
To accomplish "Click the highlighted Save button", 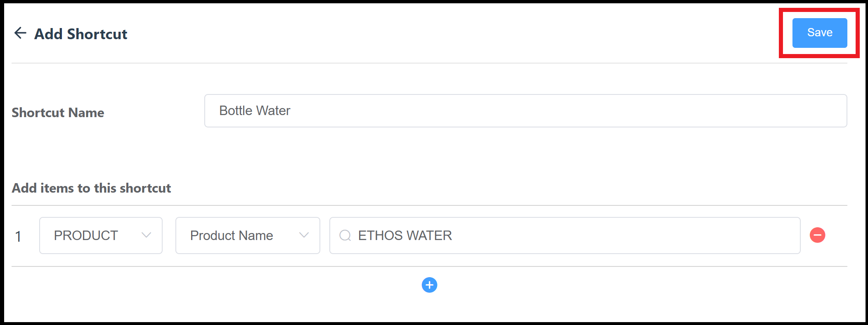I will [819, 33].
